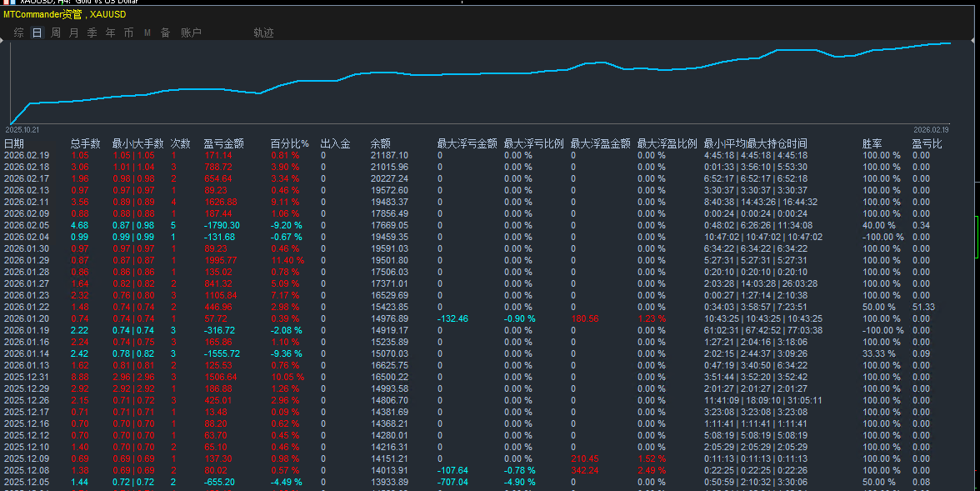Click balance 17371.01 in 2026.01.27 row
The image size is (980, 491).
[x=389, y=284]
